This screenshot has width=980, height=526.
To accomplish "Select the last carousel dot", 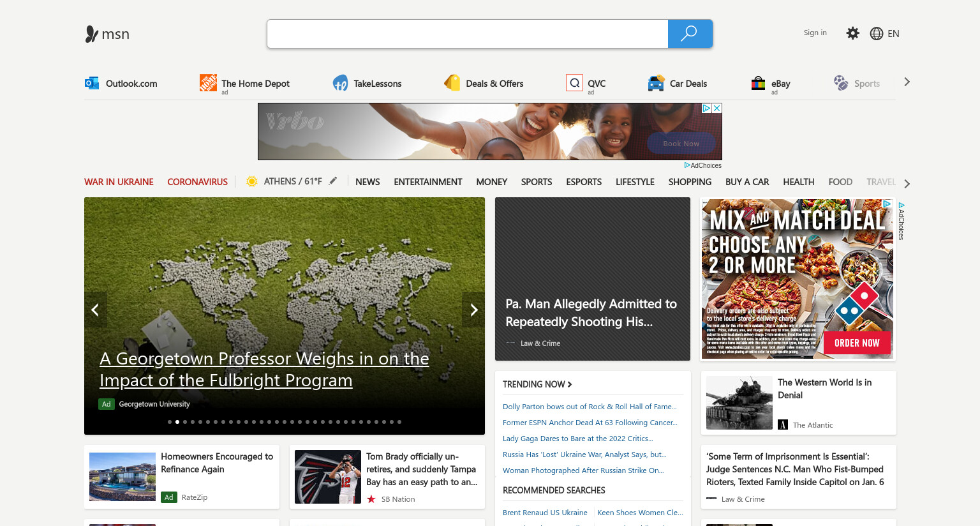I will (x=399, y=422).
